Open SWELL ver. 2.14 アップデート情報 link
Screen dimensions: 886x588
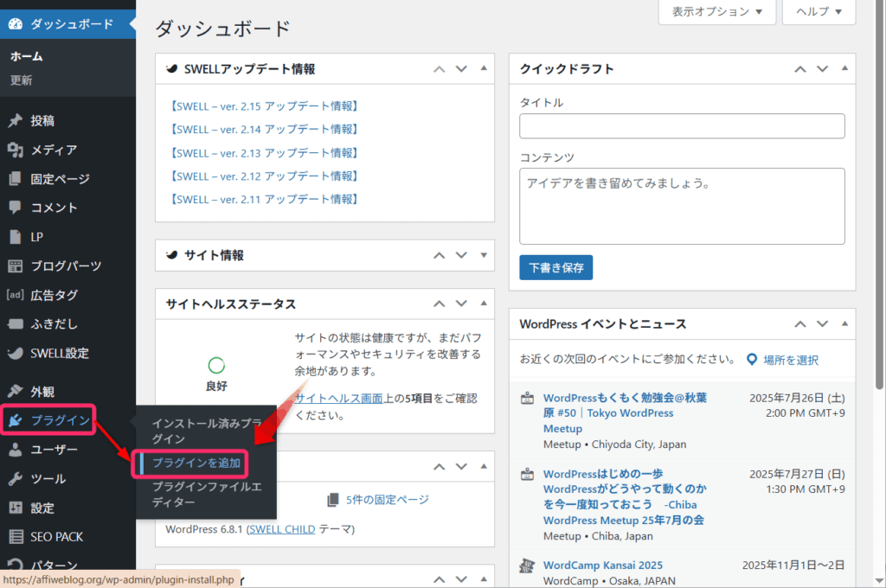pos(265,130)
